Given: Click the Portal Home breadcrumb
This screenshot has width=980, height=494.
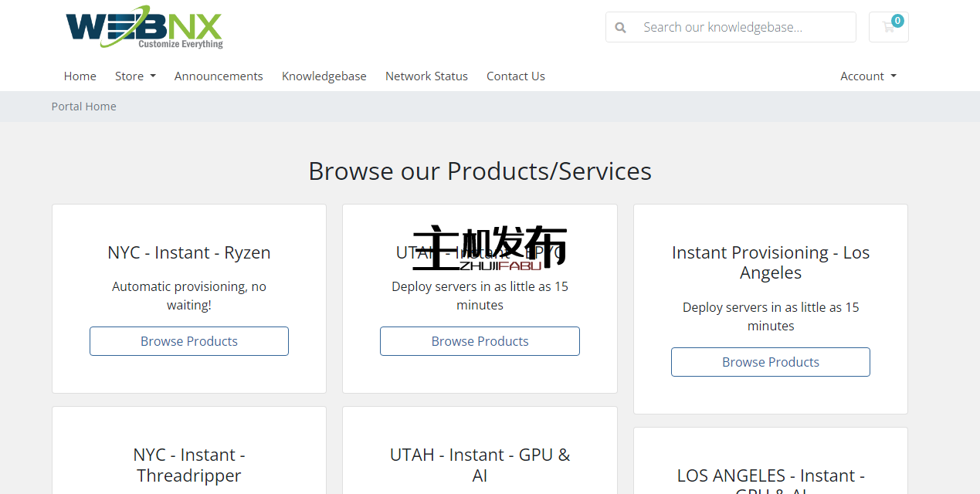Looking at the screenshot, I should click(84, 107).
